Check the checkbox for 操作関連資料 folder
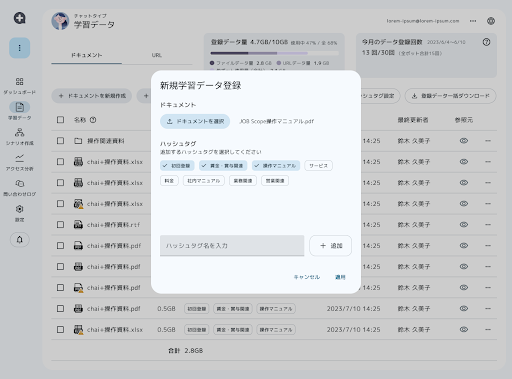This screenshot has height=379, width=512. [60, 141]
